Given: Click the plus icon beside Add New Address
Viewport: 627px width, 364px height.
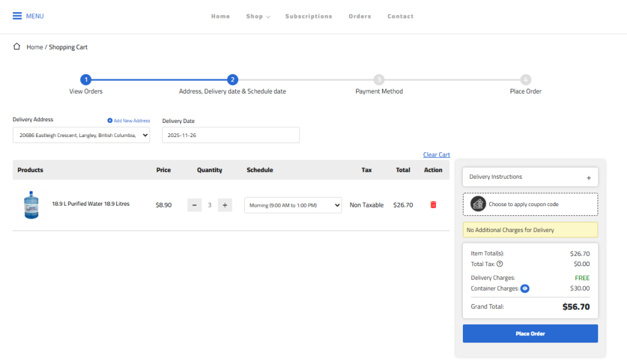Looking at the screenshot, I should pyautogui.click(x=110, y=121).
